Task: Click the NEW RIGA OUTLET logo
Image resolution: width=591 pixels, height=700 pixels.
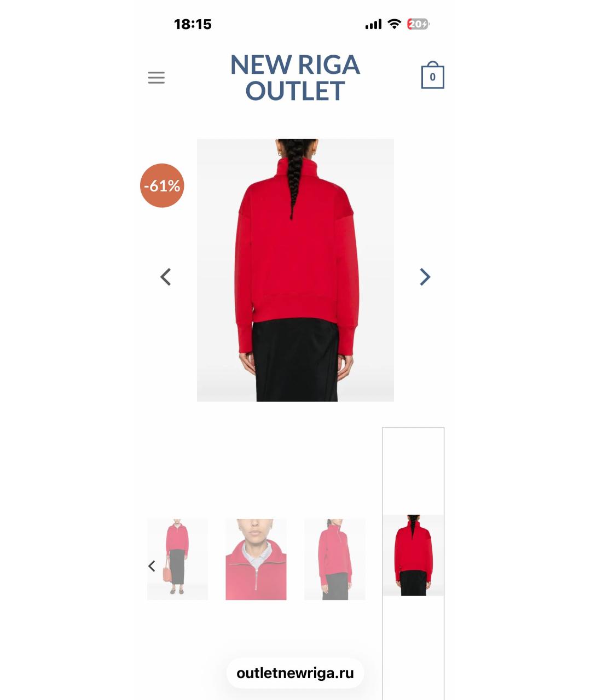Action: point(295,78)
